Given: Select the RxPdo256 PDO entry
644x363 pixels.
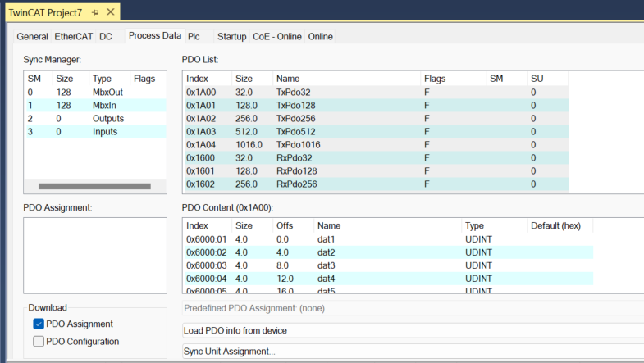Looking at the screenshot, I should pos(377,184).
